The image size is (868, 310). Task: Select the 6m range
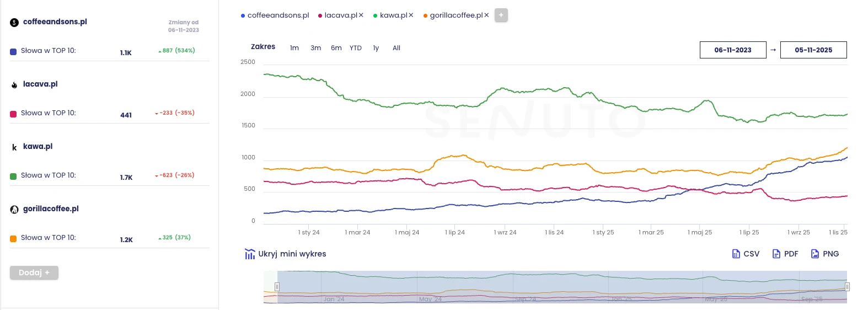(x=336, y=48)
